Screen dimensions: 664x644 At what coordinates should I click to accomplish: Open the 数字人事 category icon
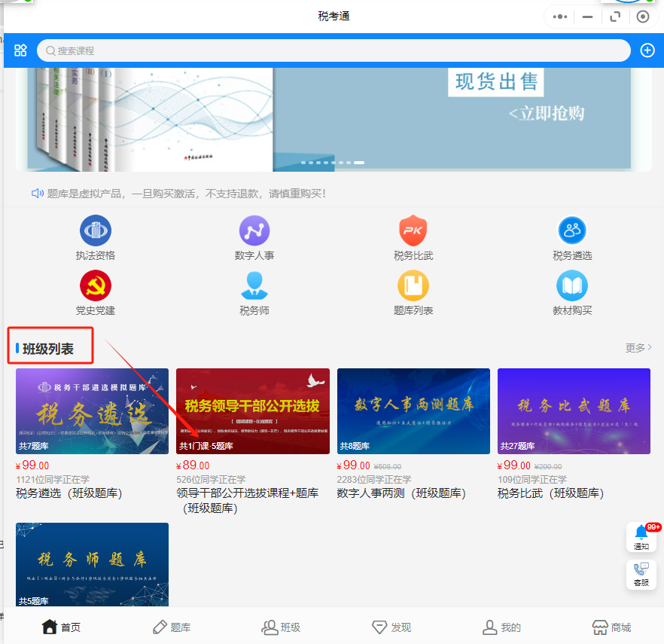tap(254, 230)
